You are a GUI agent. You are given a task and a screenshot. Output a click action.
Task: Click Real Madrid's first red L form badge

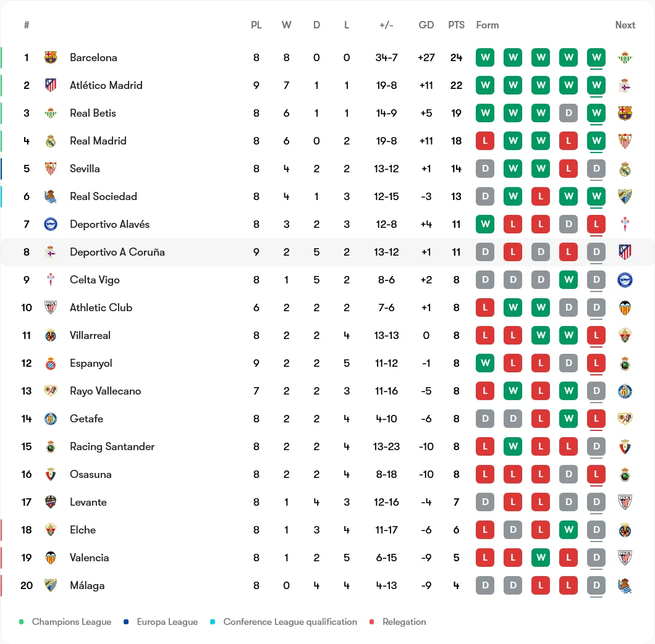click(485, 141)
